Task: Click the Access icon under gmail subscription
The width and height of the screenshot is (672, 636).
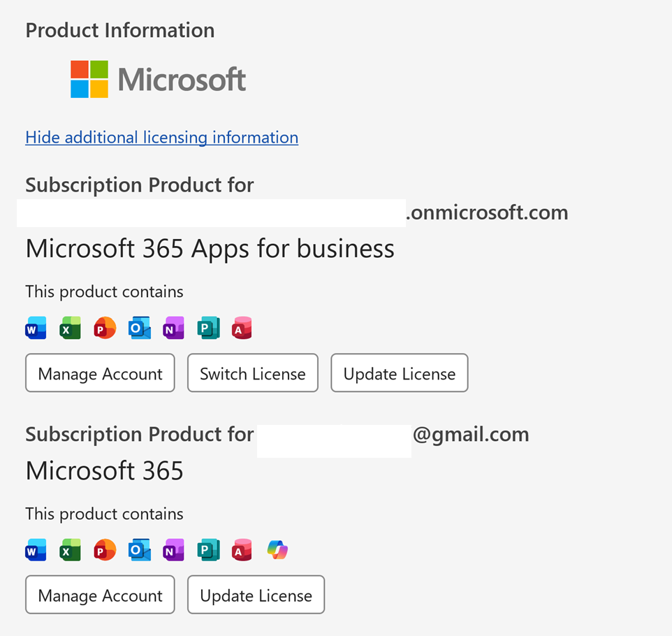Action: coord(242,550)
